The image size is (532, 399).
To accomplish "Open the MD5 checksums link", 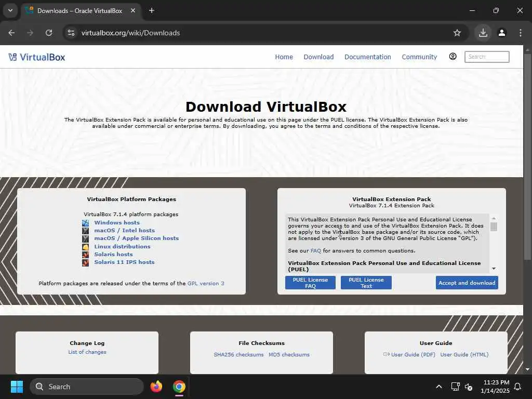I will [289, 354].
